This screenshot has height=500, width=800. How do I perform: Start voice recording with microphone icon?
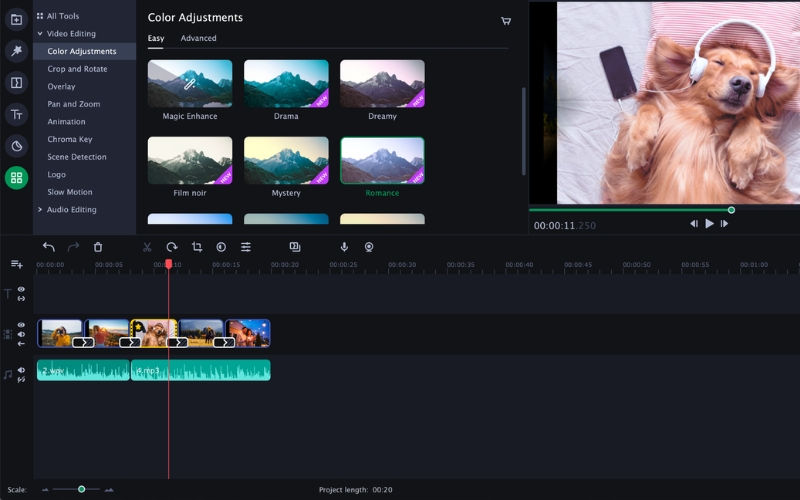pos(344,247)
